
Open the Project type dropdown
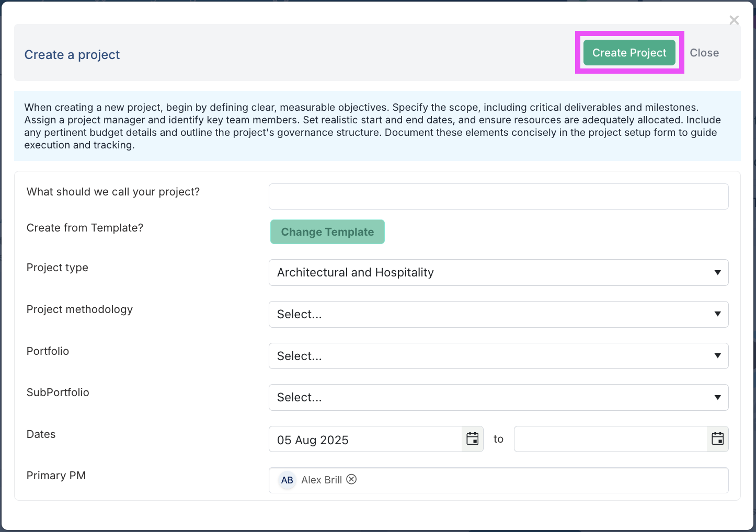(498, 273)
